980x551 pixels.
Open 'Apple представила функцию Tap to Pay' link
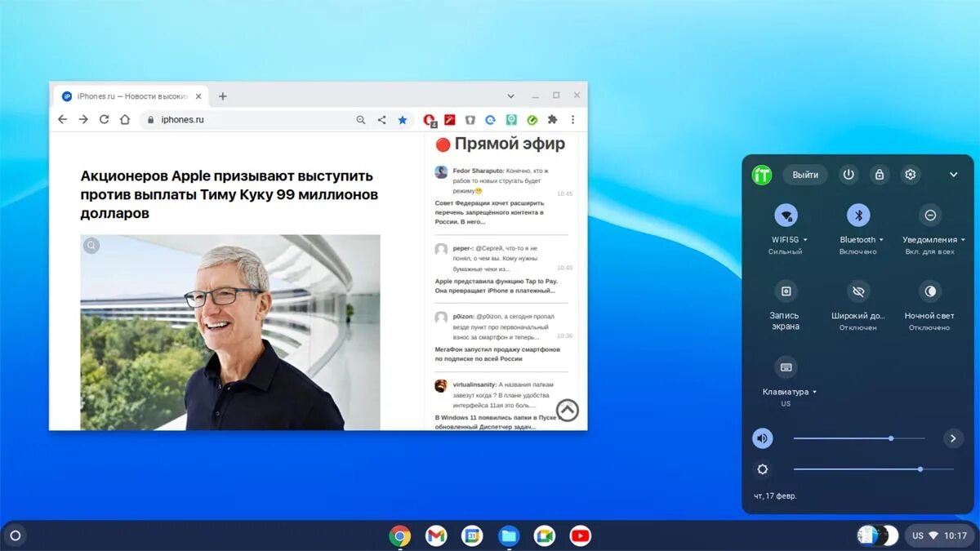pos(496,286)
